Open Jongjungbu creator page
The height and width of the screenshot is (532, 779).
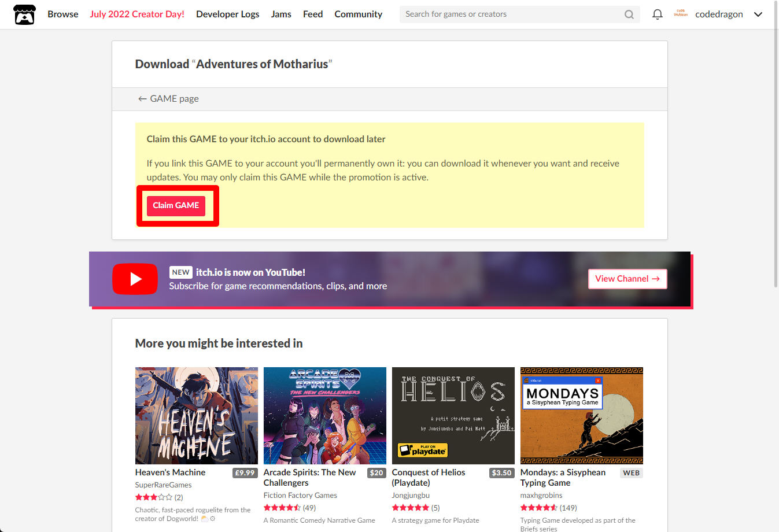(411, 496)
